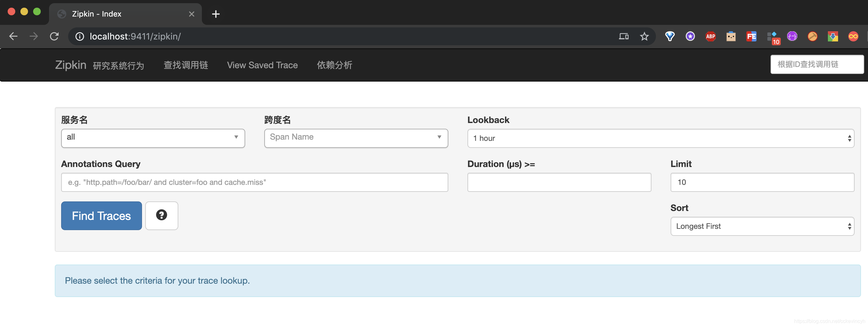Open the red infinity extension icon

point(853,36)
